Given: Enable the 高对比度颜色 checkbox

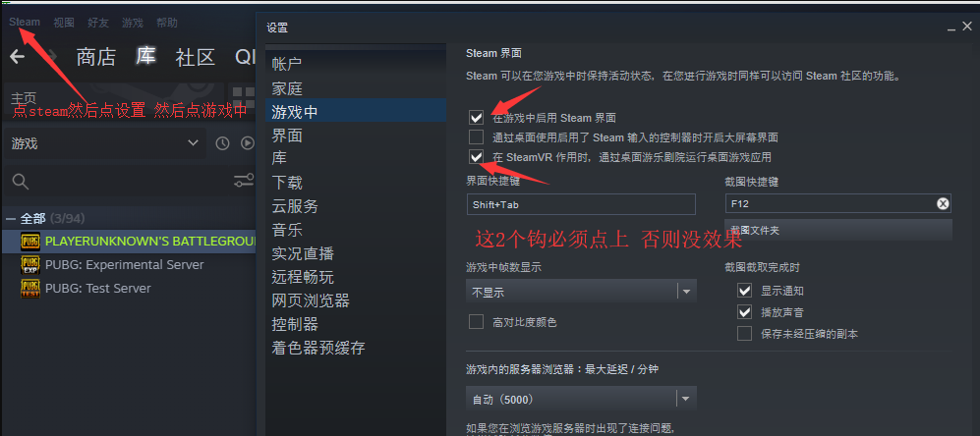Looking at the screenshot, I should tap(477, 322).
